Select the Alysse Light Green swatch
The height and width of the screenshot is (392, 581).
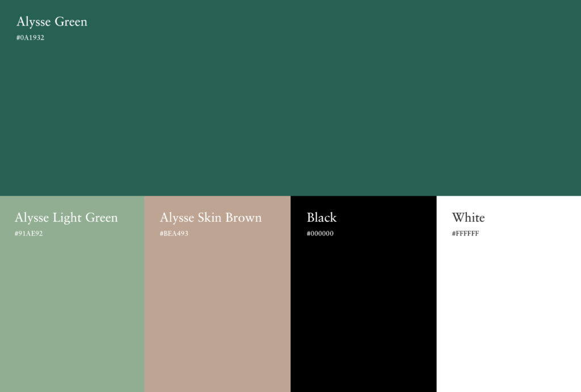tap(72, 294)
